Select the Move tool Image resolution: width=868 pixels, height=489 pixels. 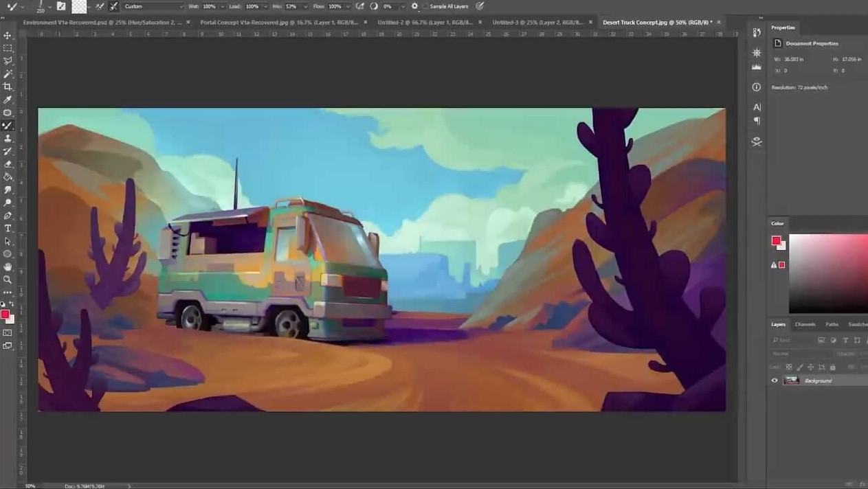[x=8, y=36]
